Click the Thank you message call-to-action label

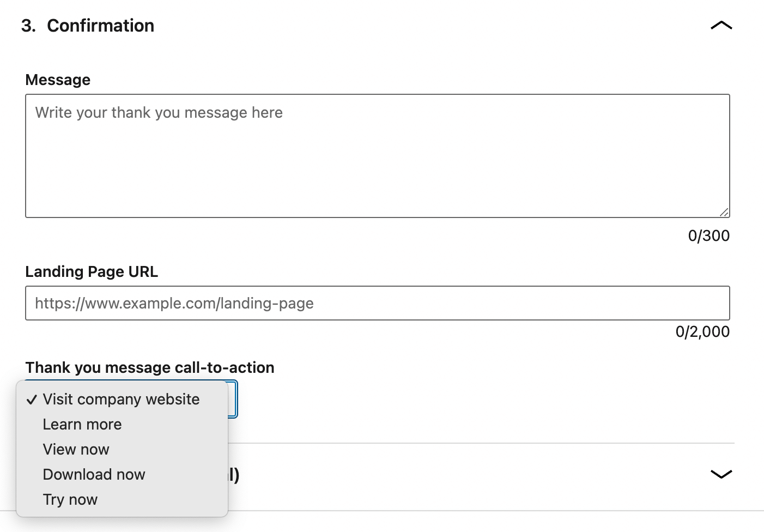(149, 367)
